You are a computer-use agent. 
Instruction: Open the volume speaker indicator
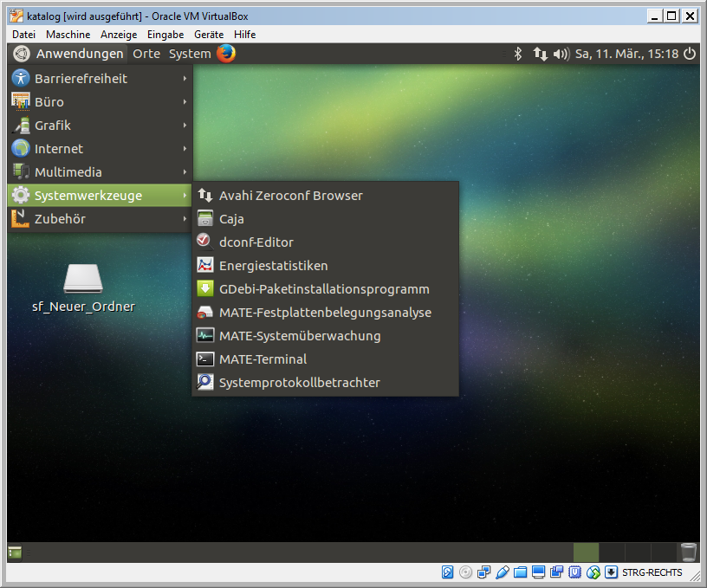click(561, 54)
